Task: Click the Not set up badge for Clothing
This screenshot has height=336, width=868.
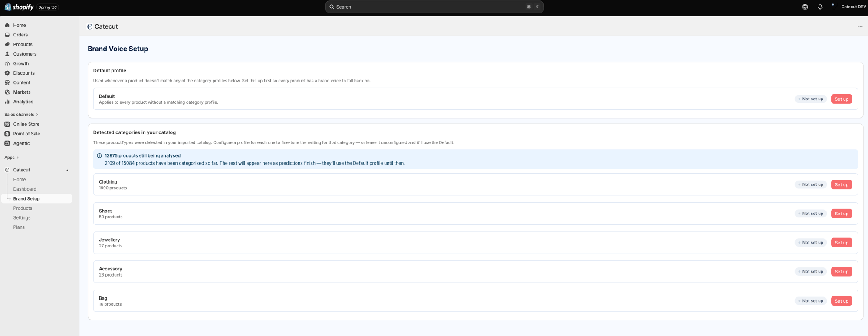Action: click(811, 184)
